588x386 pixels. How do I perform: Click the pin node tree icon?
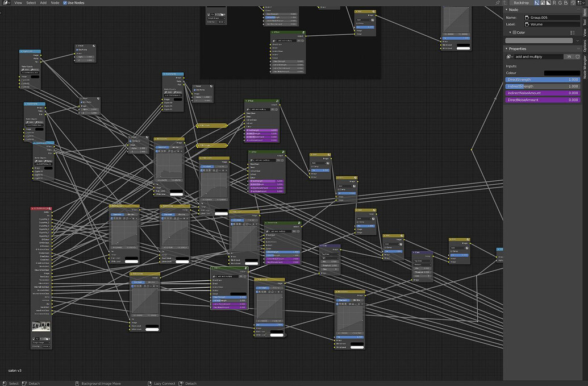[498, 3]
